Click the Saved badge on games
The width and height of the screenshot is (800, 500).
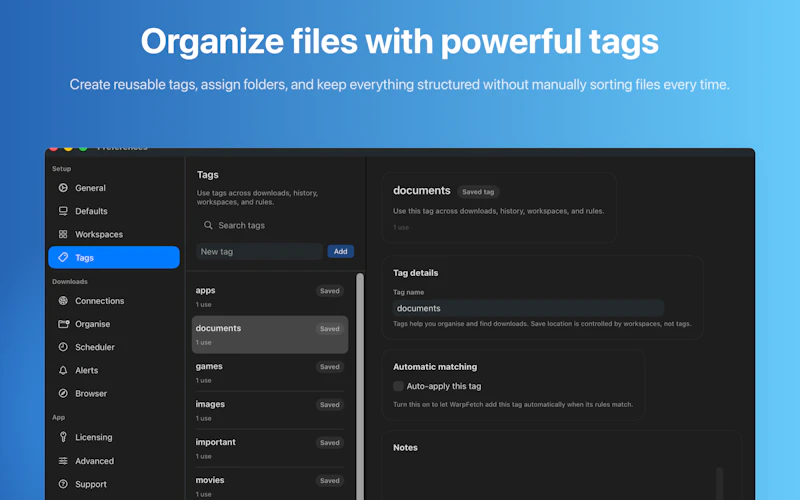point(330,367)
